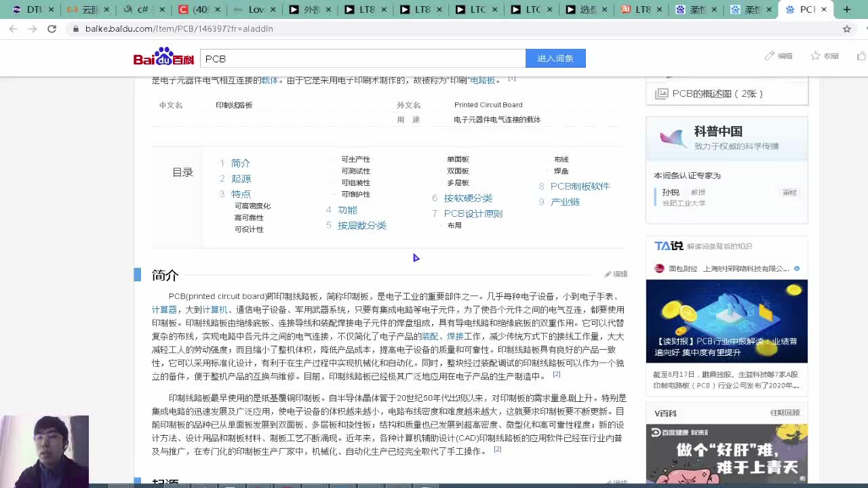
Task: Open the 电路板 link in summary
Action: (x=482, y=80)
